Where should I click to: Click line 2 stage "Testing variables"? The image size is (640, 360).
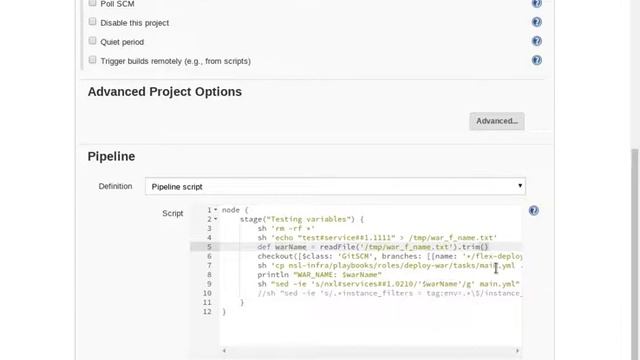click(x=302, y=219)
